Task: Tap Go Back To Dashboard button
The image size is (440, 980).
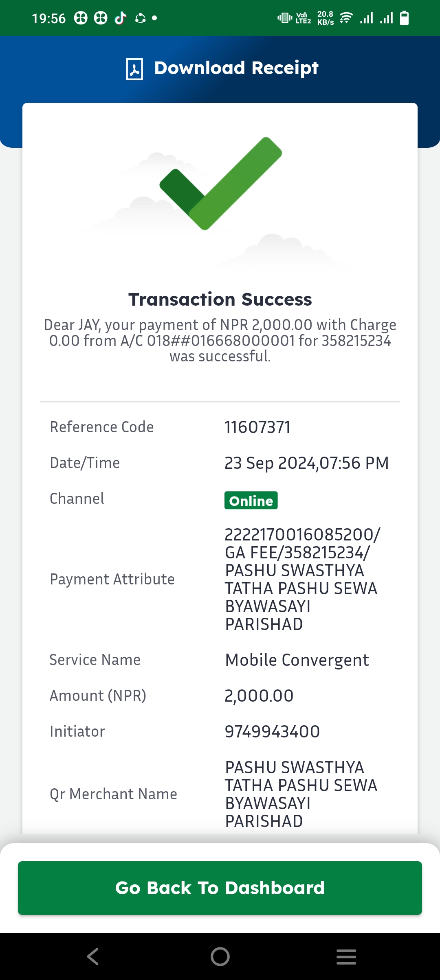Action: pos(220,888)
